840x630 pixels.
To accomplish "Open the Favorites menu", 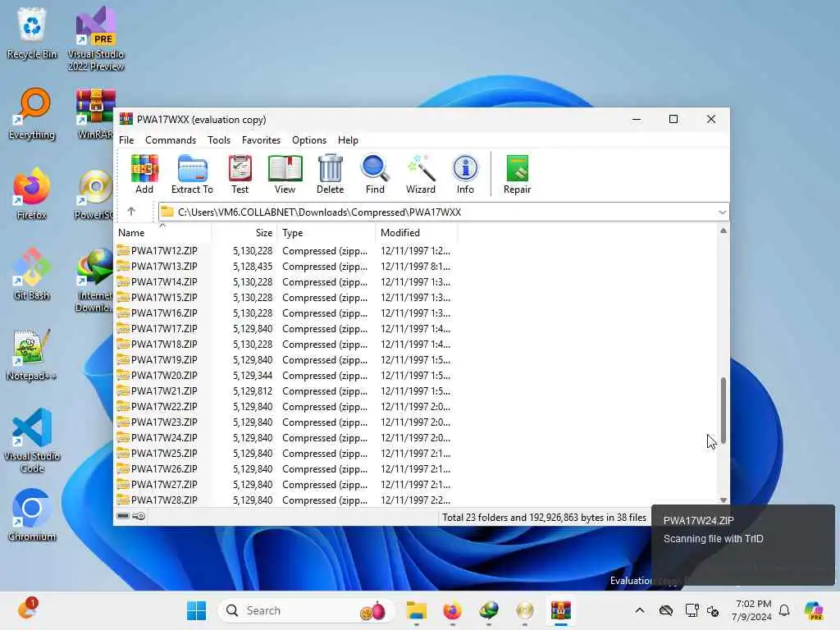I will pos(261,139).
